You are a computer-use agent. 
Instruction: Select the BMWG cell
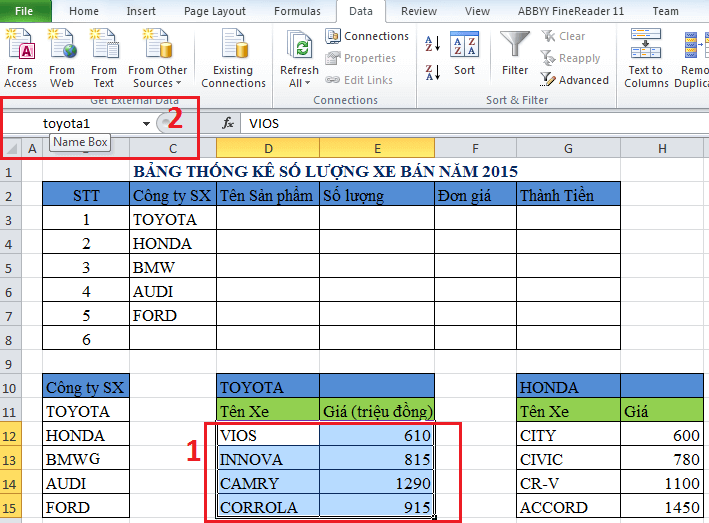point(86,459)
